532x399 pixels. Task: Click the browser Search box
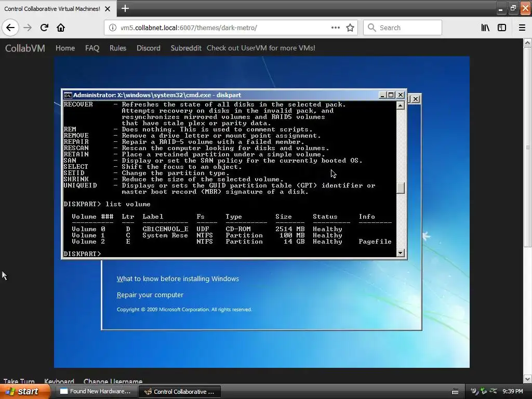click(403, 28)
